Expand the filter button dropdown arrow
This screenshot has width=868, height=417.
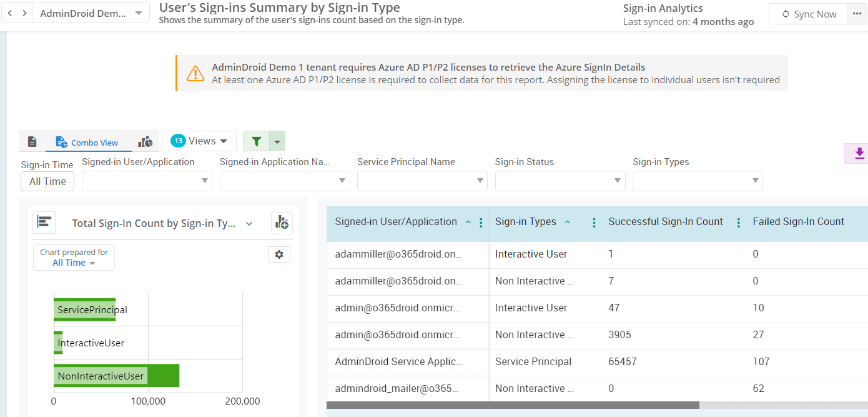coord(277,141)
